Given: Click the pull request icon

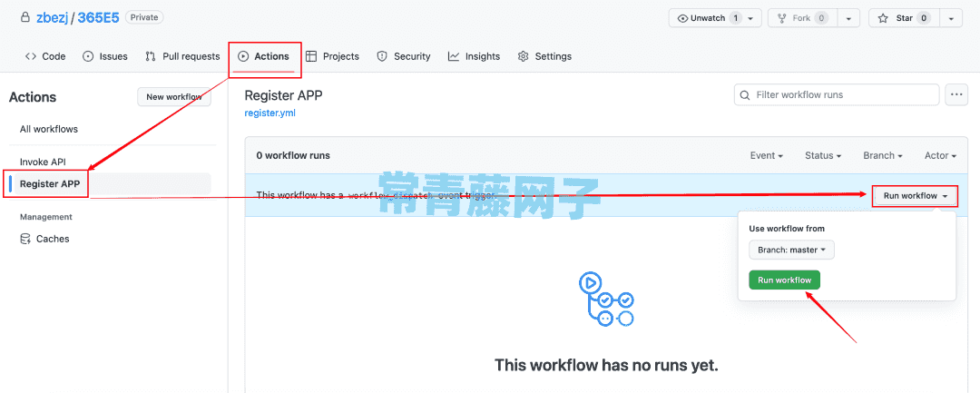Looking at the screenshot, I should (150, 56).
